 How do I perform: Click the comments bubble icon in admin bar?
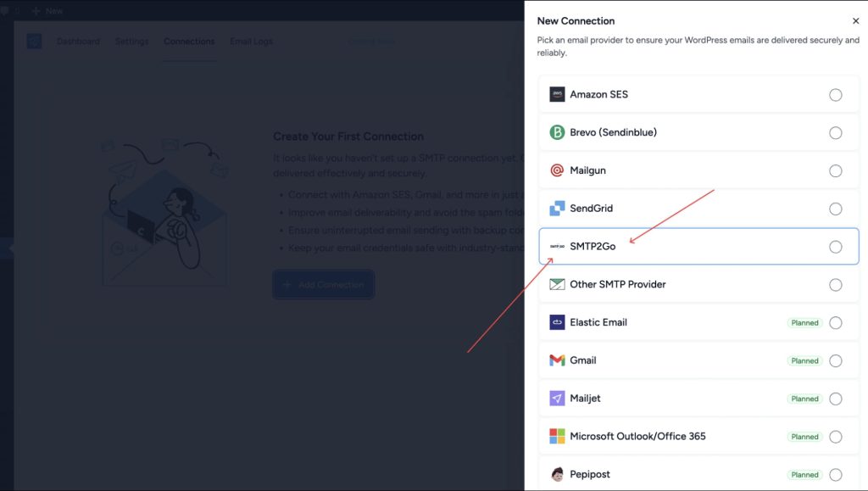pyautogui.click(x=4, y=10)
